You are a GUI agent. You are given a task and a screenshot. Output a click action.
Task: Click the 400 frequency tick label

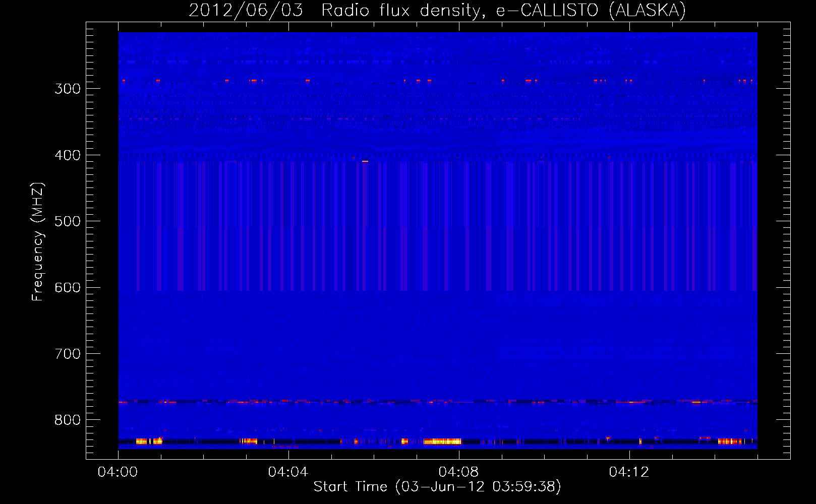68,155
